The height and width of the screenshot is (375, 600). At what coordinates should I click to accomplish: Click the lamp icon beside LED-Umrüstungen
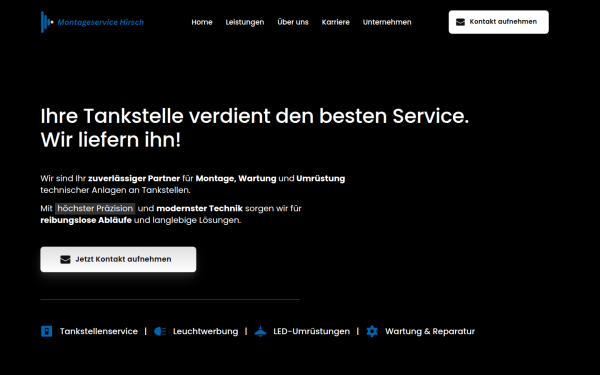coord(260,331)
